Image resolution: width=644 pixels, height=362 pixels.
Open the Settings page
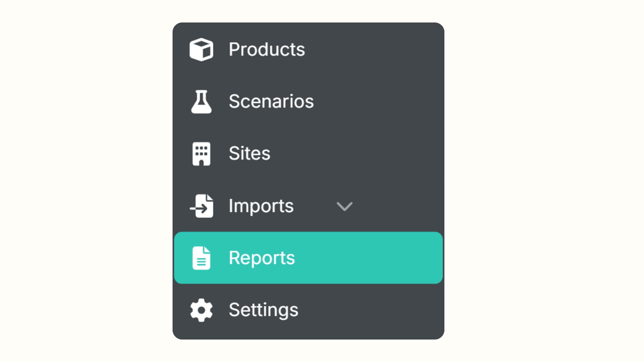pos(263,310)
